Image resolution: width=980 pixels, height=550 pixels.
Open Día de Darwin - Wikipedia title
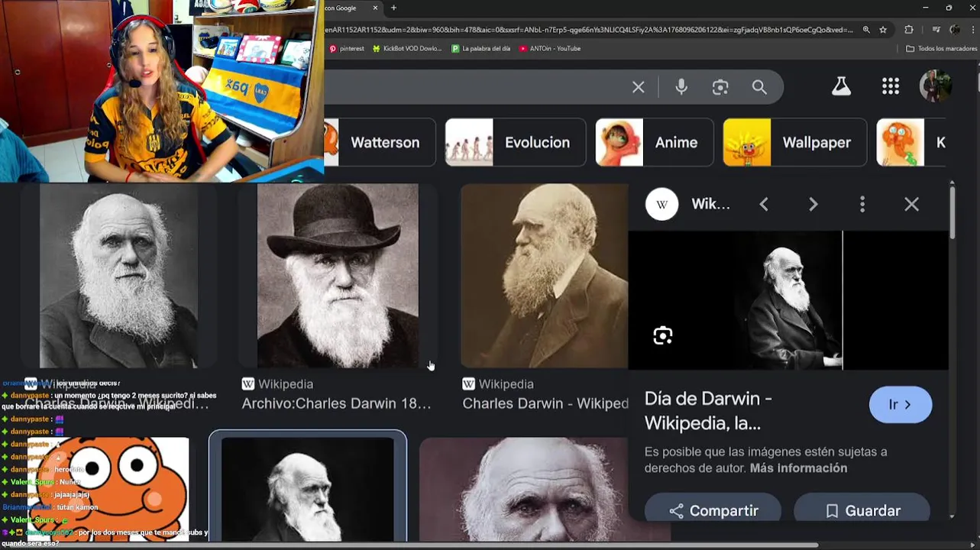[708, 411]
